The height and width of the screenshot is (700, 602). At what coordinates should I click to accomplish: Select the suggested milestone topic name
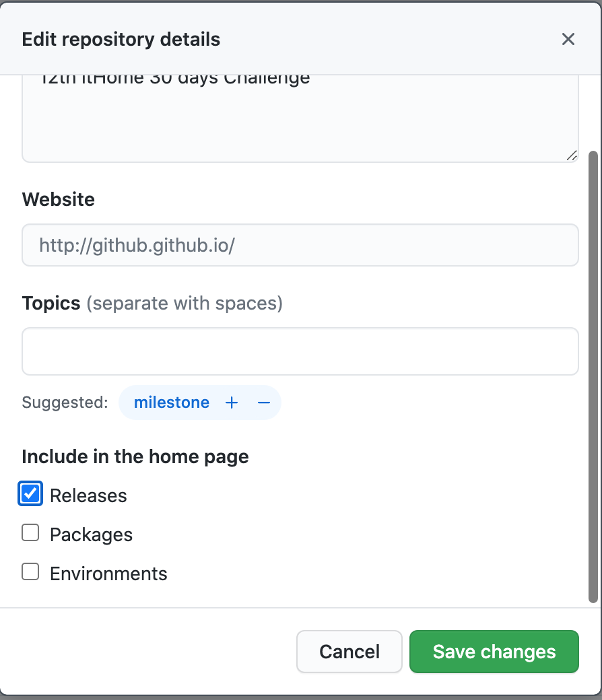tap(172, 403)
